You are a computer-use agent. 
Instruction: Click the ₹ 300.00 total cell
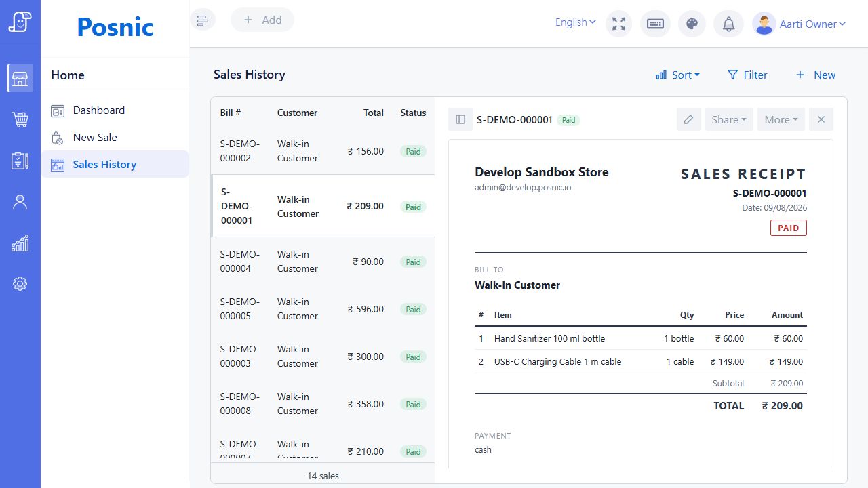click(366, 357)
